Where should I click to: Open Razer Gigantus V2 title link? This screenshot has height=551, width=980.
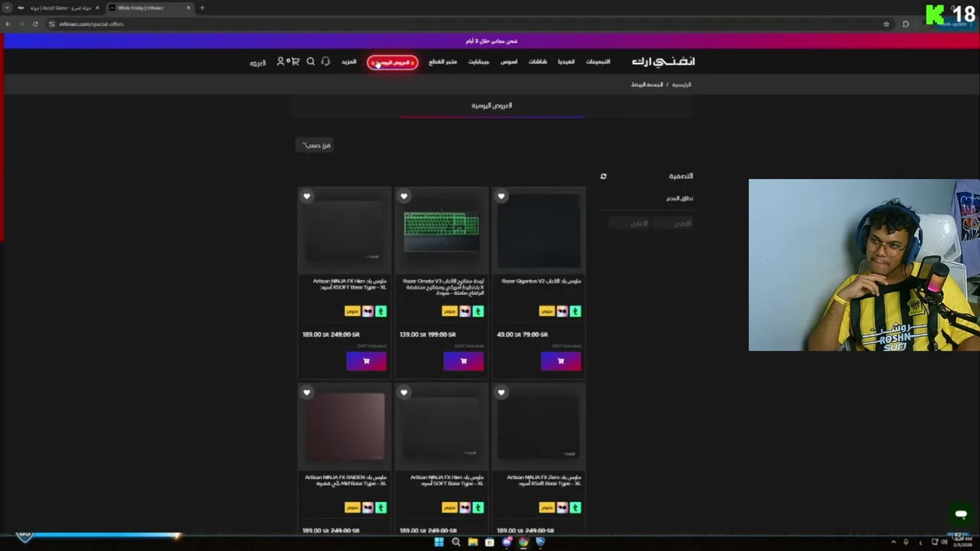541,282
